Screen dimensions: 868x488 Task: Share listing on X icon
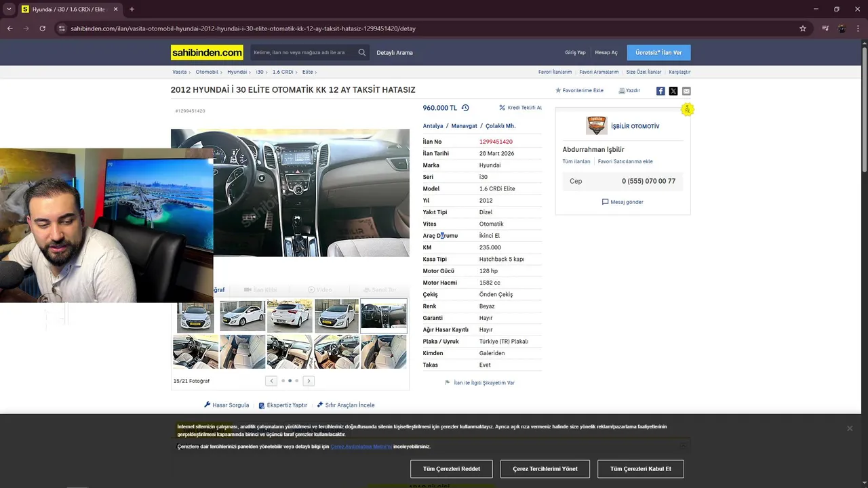coord(673,91)
